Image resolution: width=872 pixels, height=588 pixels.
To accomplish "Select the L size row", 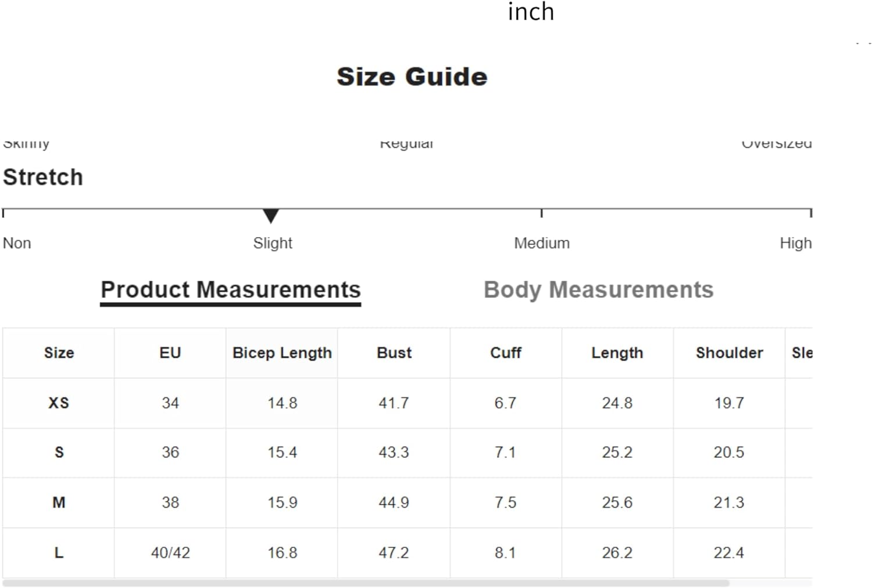I will click(407, 553).
